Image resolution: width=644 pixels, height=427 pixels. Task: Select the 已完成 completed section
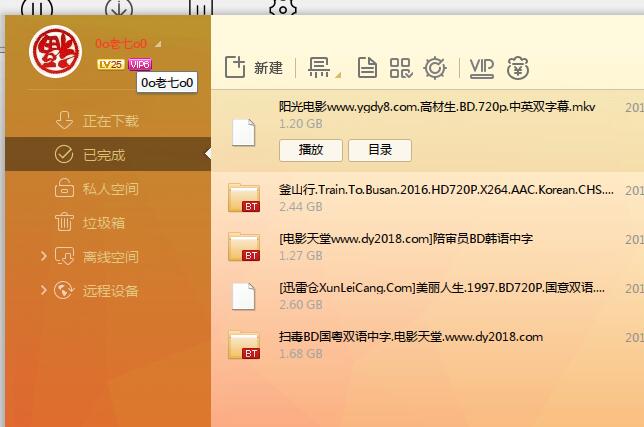[108, 154]
